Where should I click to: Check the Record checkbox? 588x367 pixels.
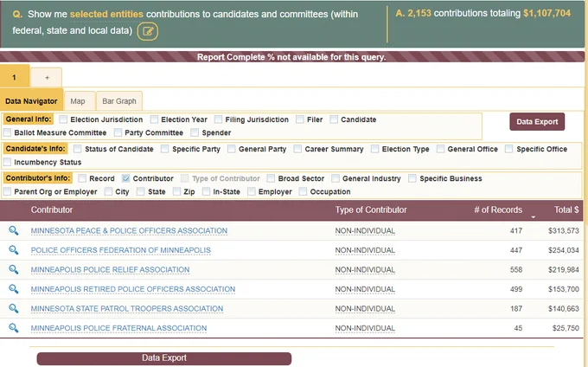point(82,178)
